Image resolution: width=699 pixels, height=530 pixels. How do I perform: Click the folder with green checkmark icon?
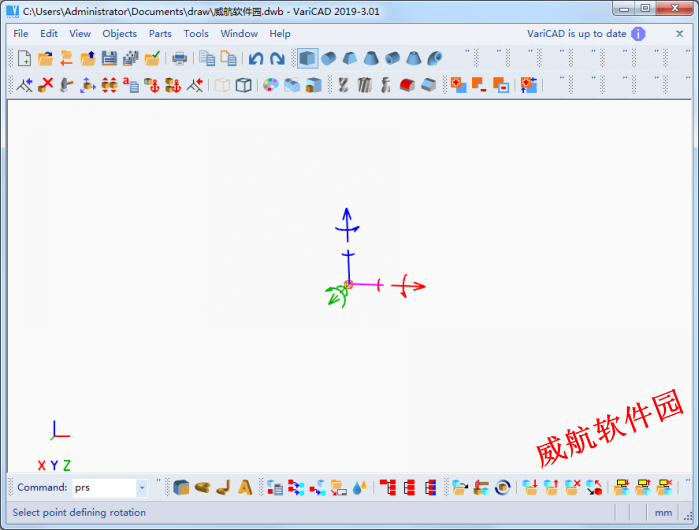[152, 58]
